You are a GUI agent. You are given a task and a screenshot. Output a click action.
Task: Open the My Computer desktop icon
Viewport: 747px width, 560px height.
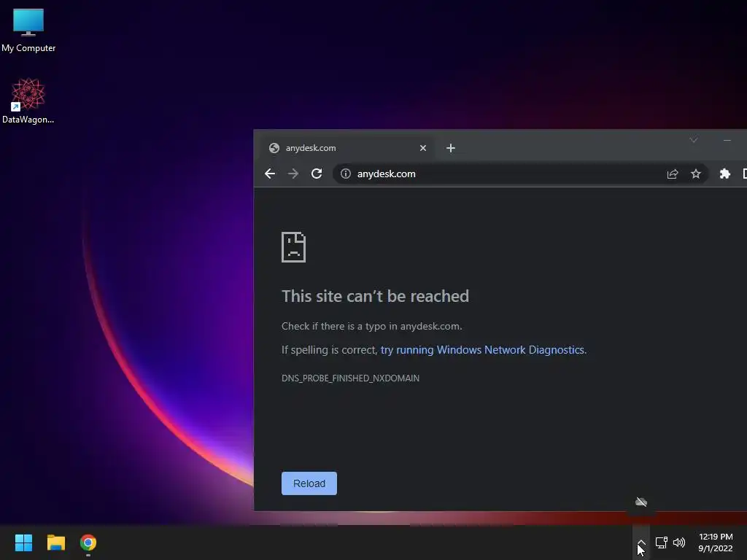point(28,30)
